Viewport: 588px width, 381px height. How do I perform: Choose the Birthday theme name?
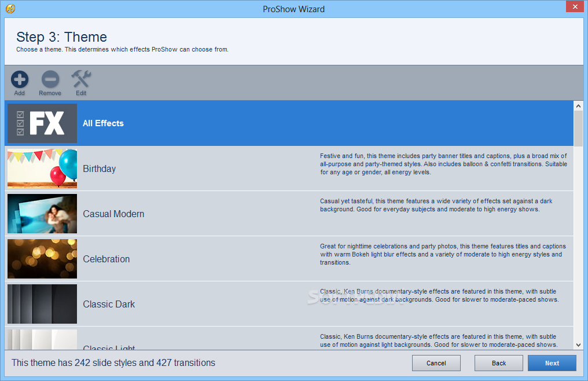[100, 169]
